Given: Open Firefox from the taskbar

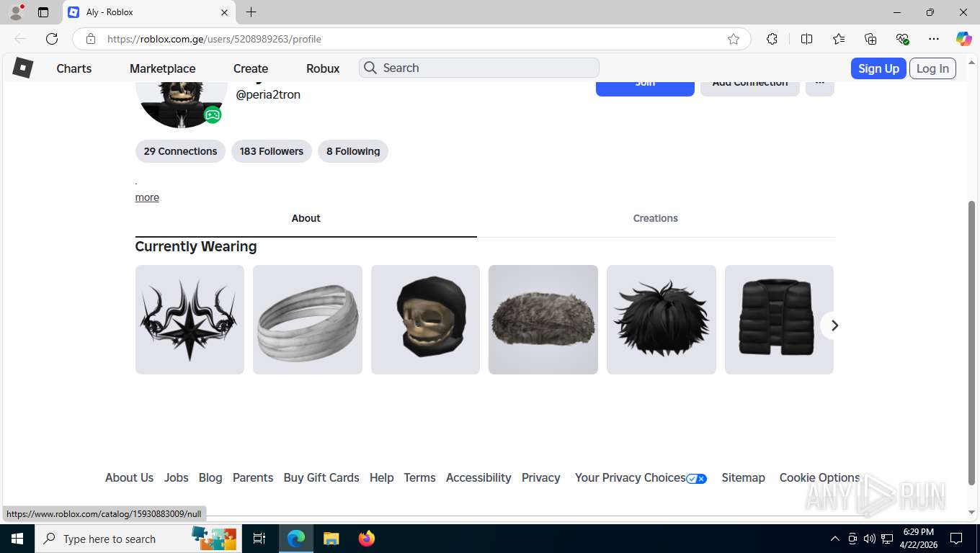Looking at the screenshot, I should [367, 539].
